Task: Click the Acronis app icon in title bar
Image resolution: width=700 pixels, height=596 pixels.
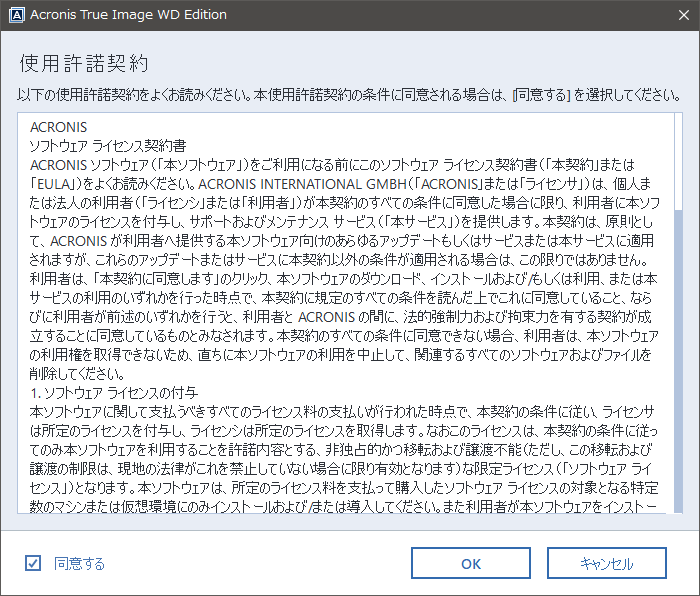Action: pyautogui.click(x=17, y=15)
